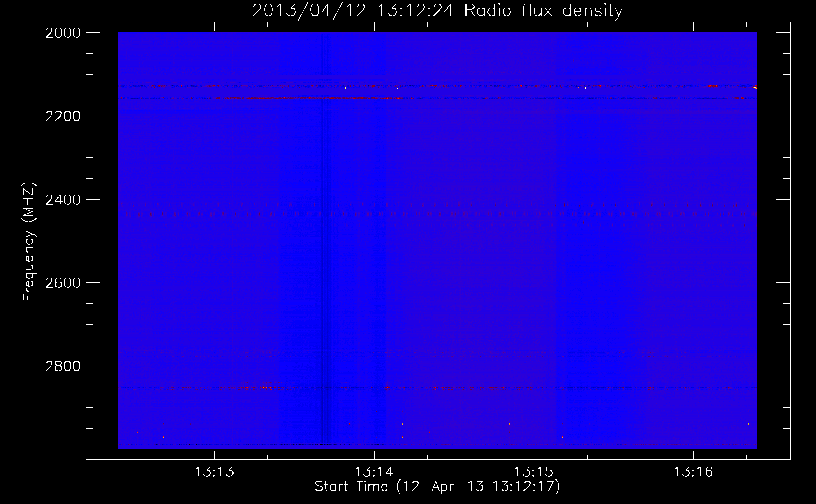Select the 2200 frequency tick label

pos(63,116)
